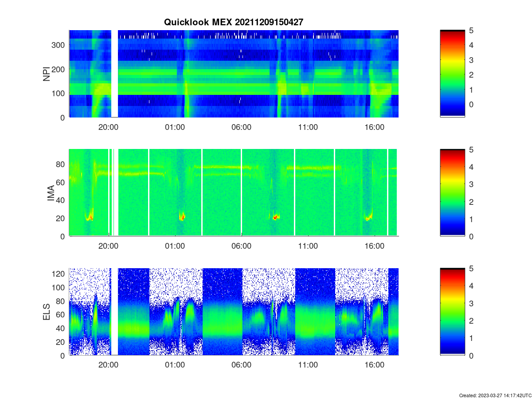Click the 06:00 tick under the IMA plot
The width and height of the screenshot is (532, 399).
(241, 246)
